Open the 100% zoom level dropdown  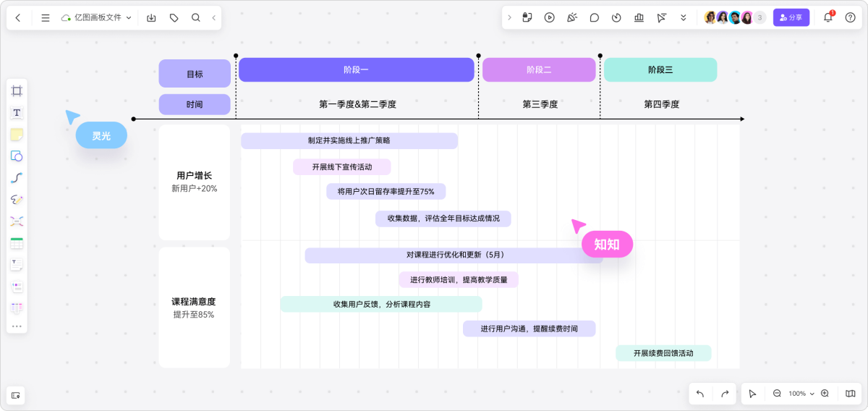point(801,394)
